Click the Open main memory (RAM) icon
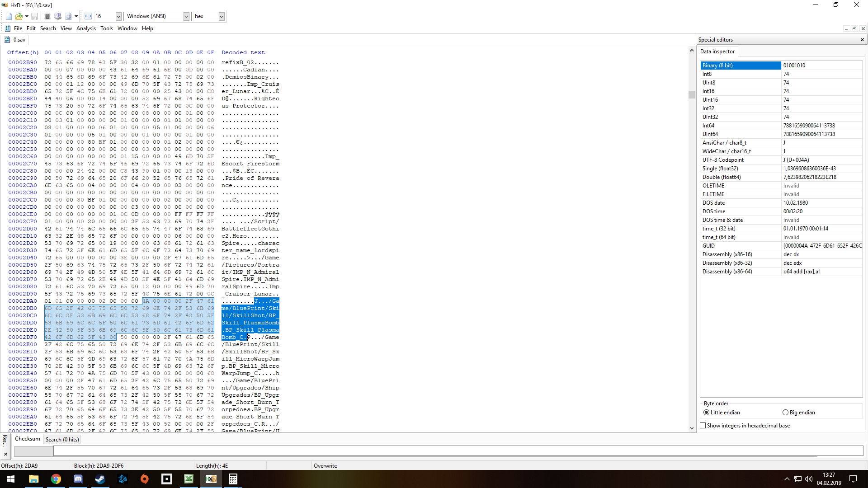Viewport: 868px width, 488px height. click(47, 16)
